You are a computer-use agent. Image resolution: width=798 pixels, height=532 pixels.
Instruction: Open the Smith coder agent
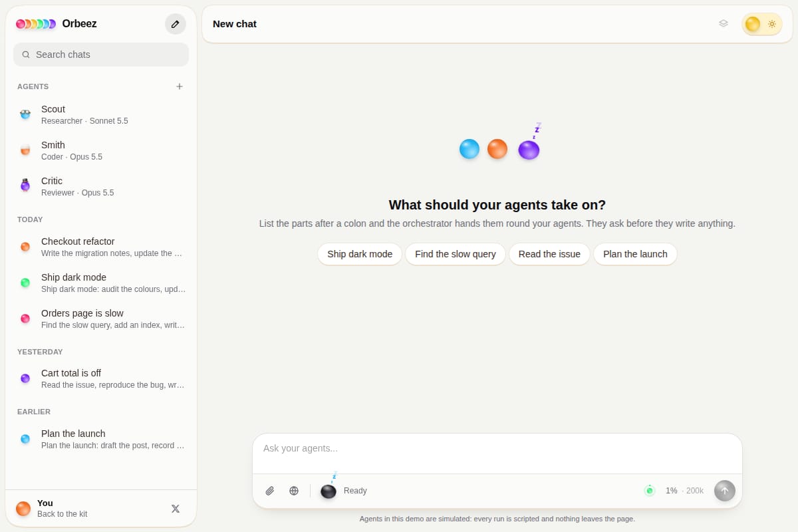pyautogui.click(x=101, y=150)
